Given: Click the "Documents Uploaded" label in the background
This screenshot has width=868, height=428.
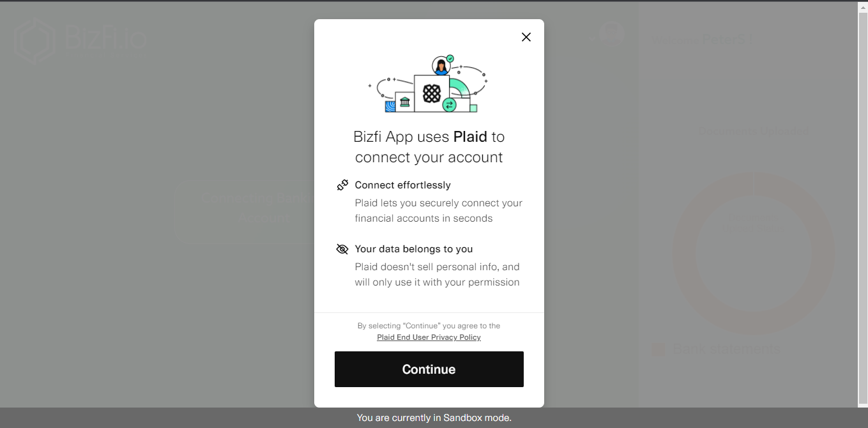Looking at the screenshot, I should tap(754, 132).
